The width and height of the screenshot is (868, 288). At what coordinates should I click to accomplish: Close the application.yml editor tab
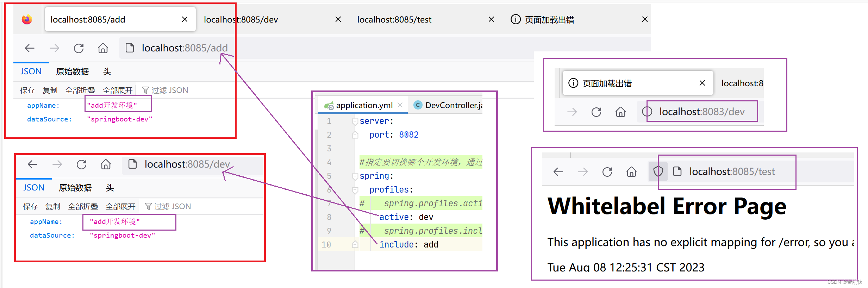(x=400, y=105)
